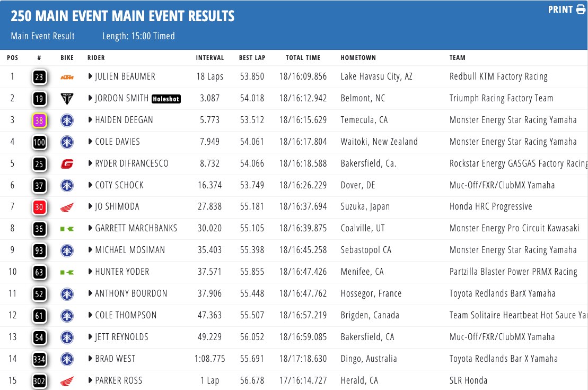Click the HOMETOWN column header
Image resolution: width=588 pixels, height=390 pixels.
tap(358, 58)
